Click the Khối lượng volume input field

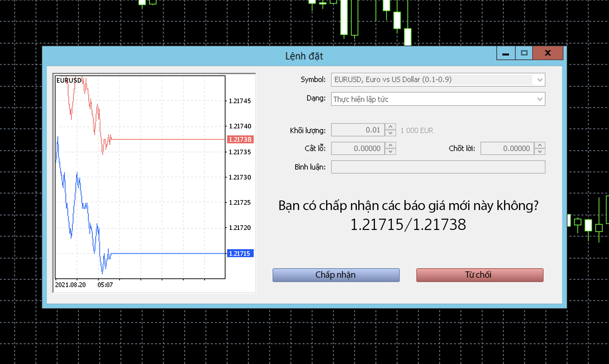358,130
